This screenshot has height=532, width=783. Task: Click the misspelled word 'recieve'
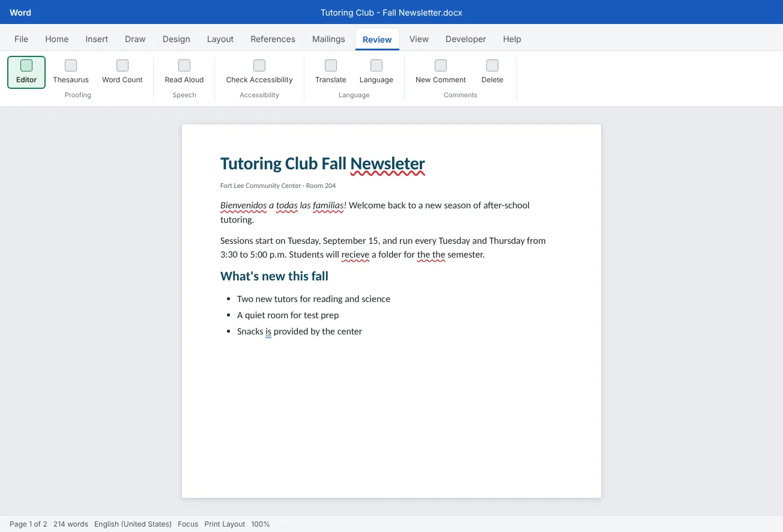pos(355,255)
